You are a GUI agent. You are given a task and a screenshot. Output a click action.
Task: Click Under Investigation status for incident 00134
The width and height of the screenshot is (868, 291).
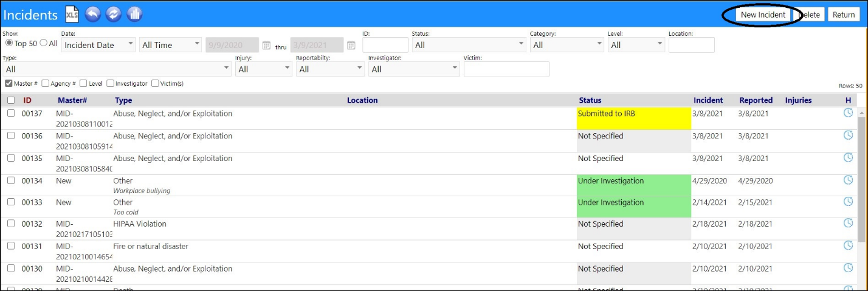(x=634, y=185)
